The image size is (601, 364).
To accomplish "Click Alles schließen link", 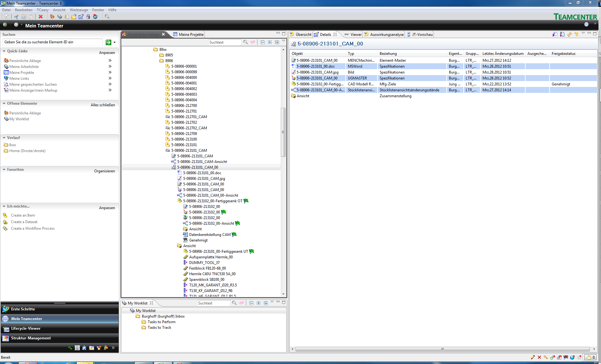I will point(103,105).
